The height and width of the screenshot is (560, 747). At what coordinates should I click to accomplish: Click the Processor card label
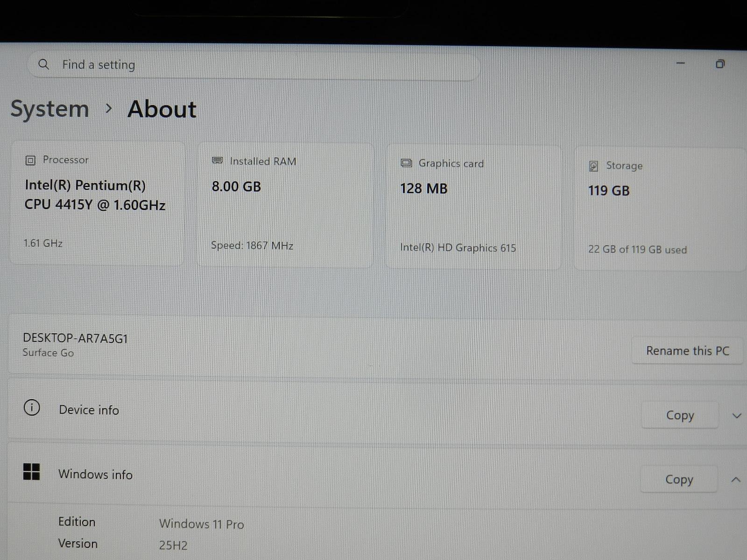click(x=65, y=160)
